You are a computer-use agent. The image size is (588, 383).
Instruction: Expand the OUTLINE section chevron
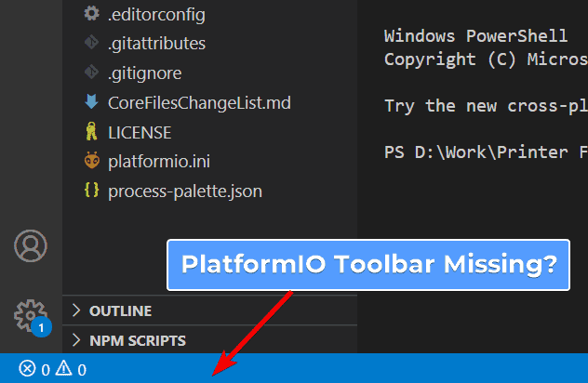[76, 310]
